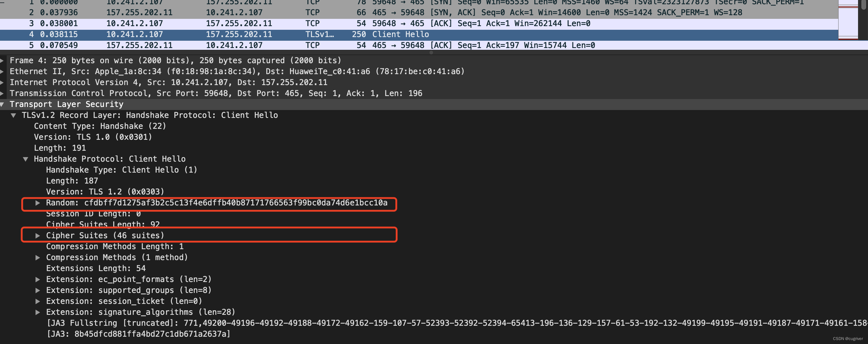Screen dimensions: 868x344
Task: Select the Content Type: Handshake (22) line
Action: pos(100,126)
